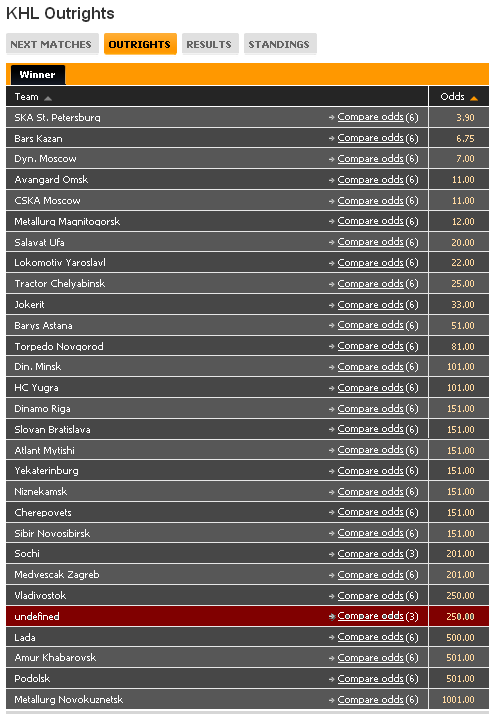Open the Standings tab
Viewport: 492px width, 714px height.
pos(280,44)
